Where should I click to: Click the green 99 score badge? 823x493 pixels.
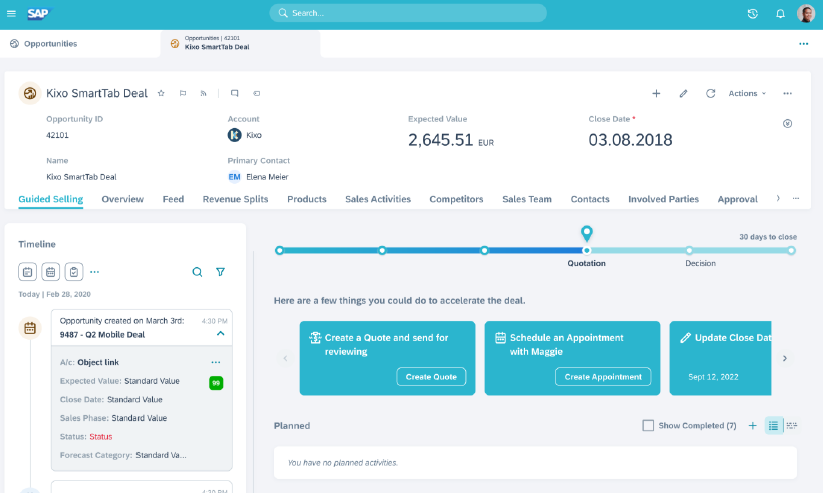point(216,383)
